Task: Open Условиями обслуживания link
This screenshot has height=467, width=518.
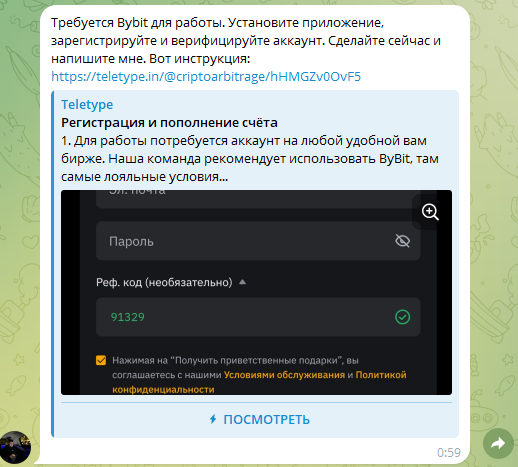Action: tap(284, 375)
